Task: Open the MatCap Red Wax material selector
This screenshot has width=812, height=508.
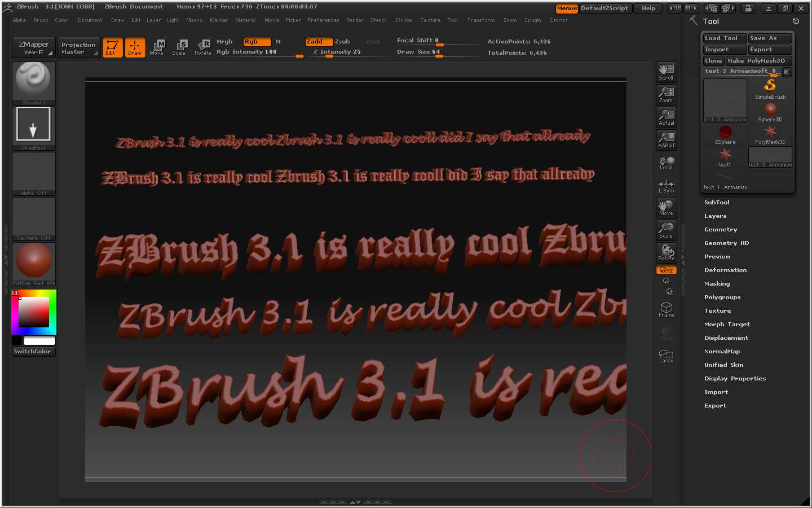Action: pos(34,264)
